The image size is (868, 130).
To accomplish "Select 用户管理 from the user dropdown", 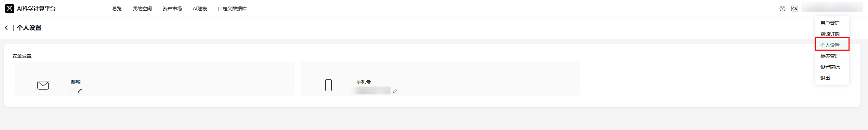I will click(830, 23).
